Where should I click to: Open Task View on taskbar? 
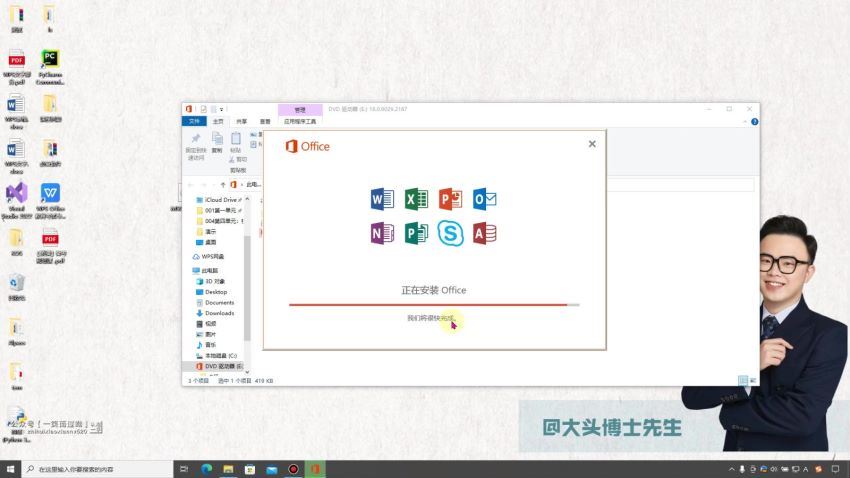[x=184, y=469]
